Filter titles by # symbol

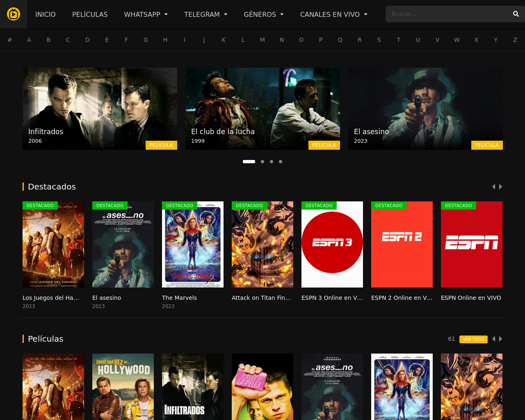9,40
